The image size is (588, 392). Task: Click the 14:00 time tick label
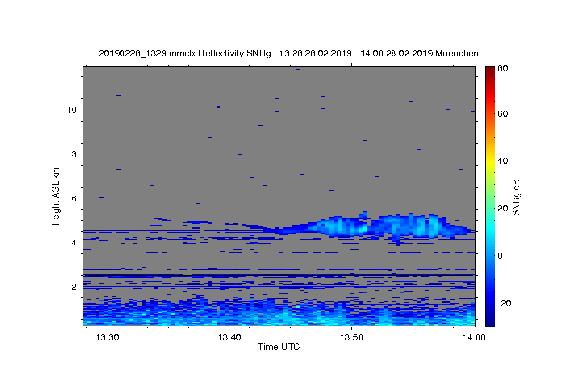pyautogui.click(x=474, y=337)
